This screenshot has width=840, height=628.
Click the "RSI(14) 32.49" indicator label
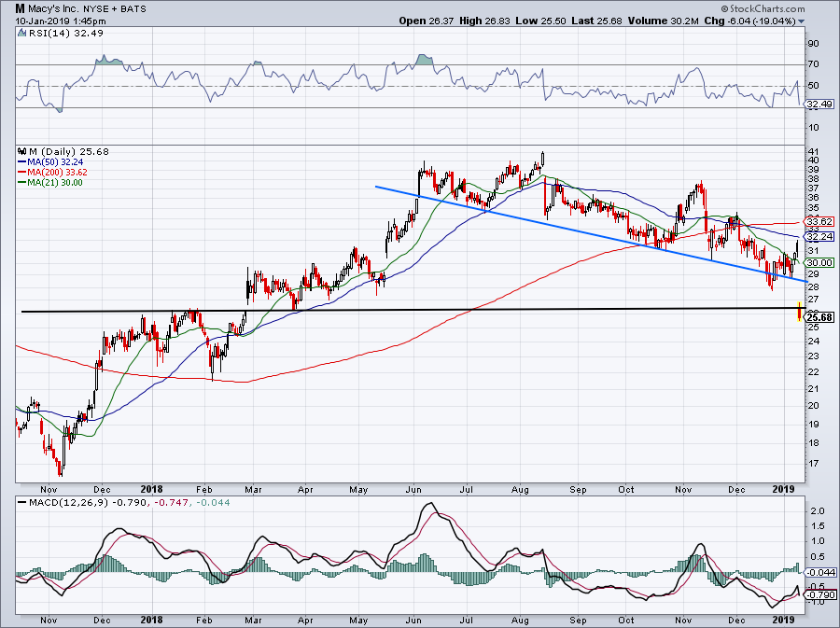pos(65,33)
